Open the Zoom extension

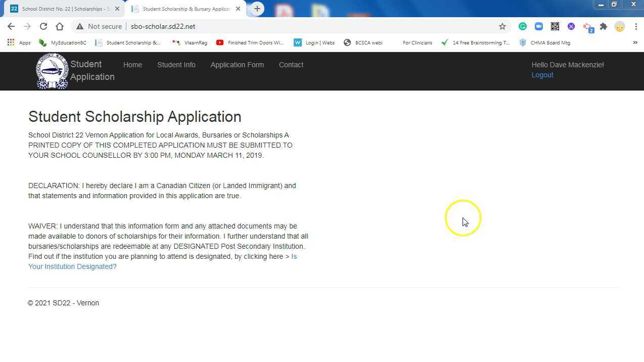point(538,26)
